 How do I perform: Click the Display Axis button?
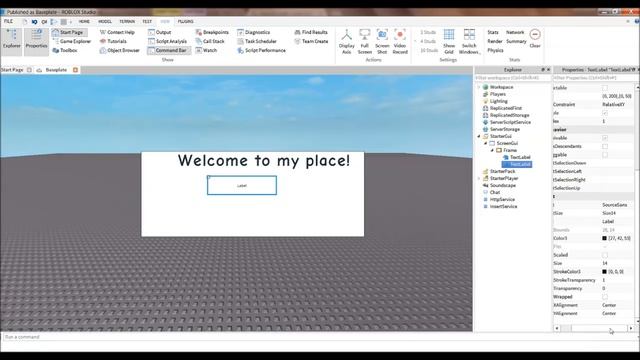pos(347,42)
